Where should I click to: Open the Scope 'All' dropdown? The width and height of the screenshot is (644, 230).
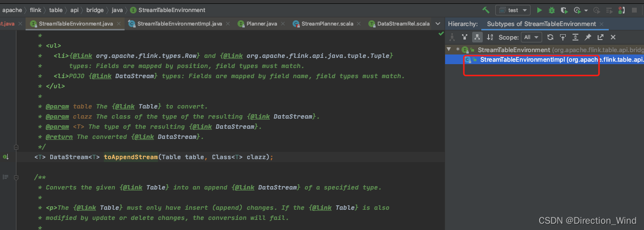click(x=532, y=37)
